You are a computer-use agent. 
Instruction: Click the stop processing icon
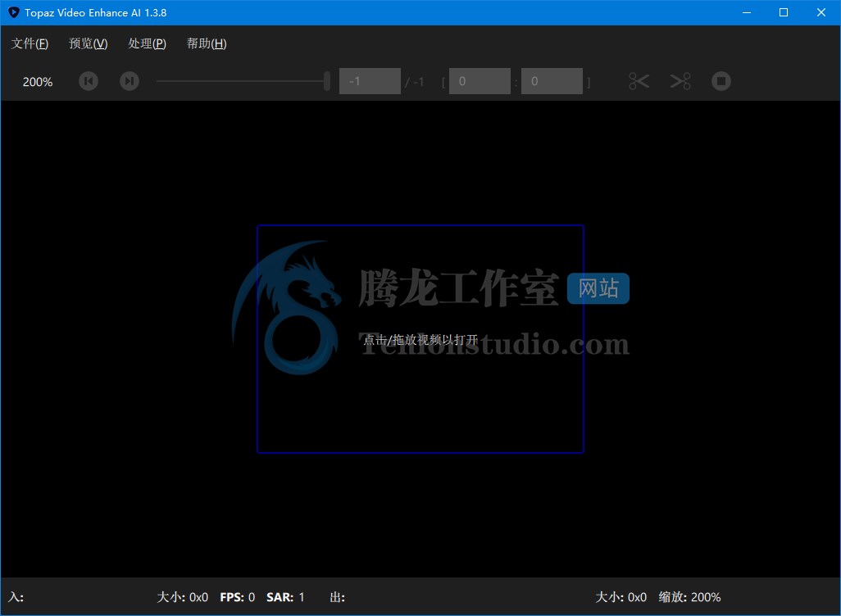[721, 81]
